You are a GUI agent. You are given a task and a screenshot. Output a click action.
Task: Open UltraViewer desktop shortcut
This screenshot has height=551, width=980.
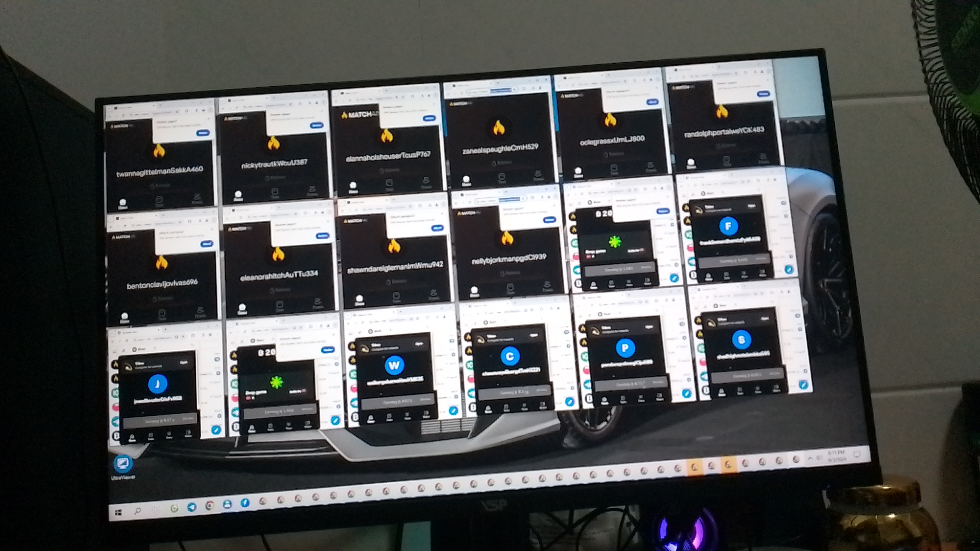click(122, 464)
